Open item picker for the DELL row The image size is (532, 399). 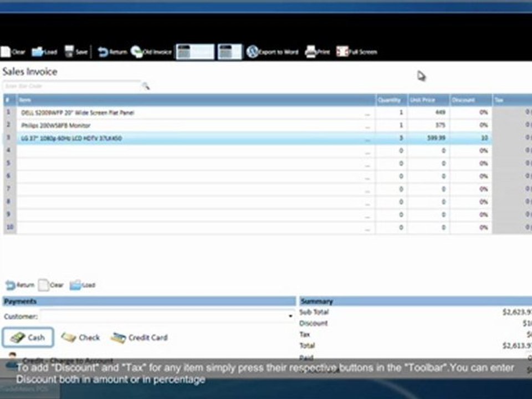pyautogui.click(x=367, y=114)
